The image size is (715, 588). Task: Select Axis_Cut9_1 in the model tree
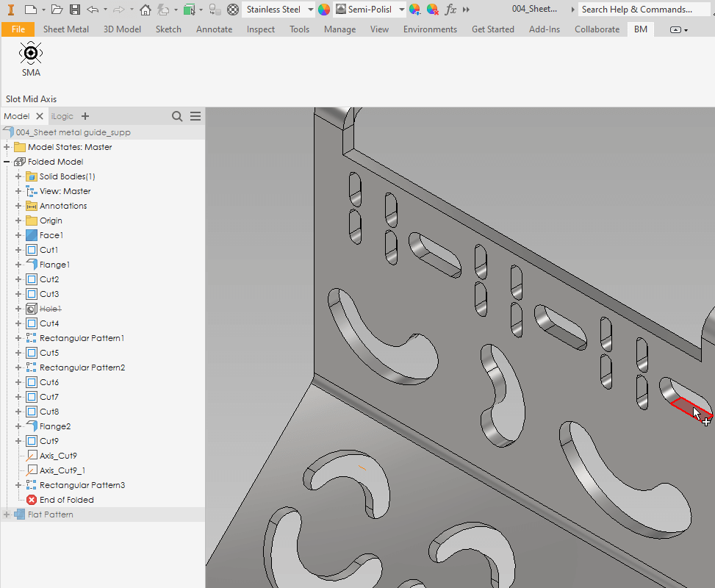point(62,470)
